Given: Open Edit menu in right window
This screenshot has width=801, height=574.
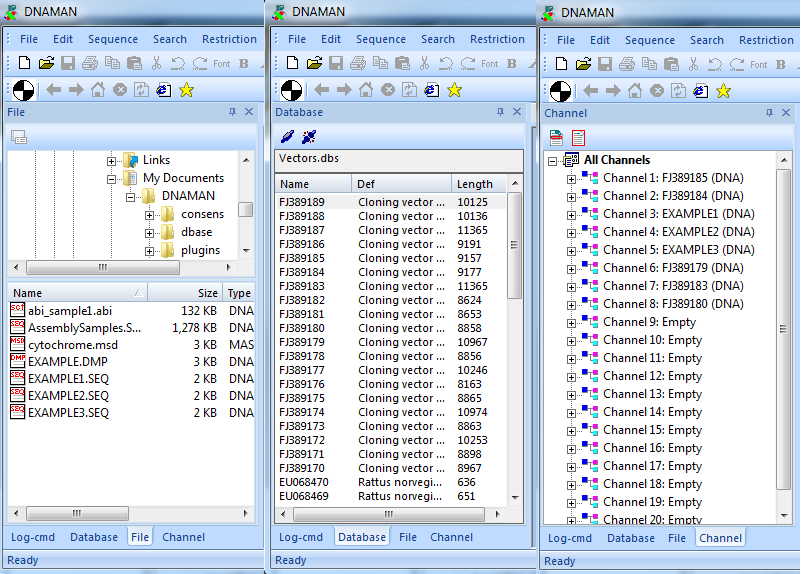Looking at the screenshot, I should pos(600,40).
